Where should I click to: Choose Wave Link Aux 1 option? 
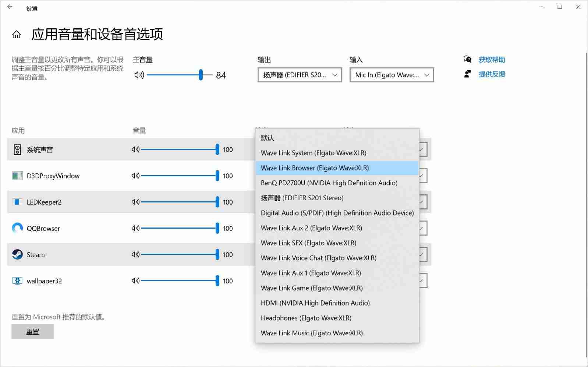(337, 273)
